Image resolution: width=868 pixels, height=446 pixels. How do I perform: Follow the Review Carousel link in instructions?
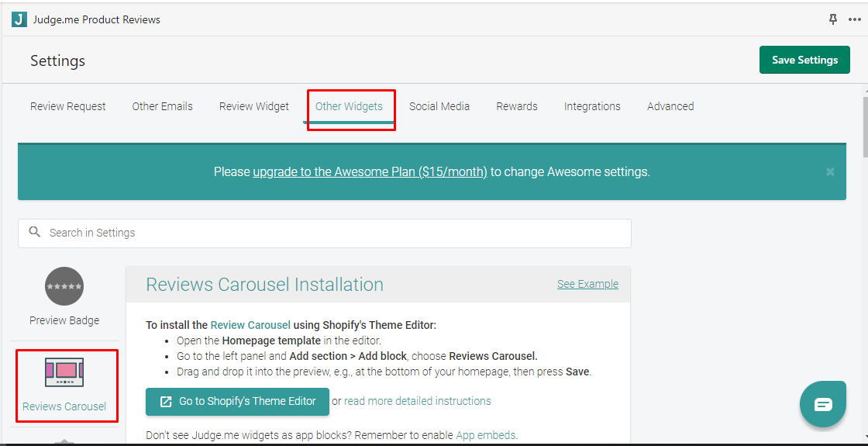pos(251,325)
